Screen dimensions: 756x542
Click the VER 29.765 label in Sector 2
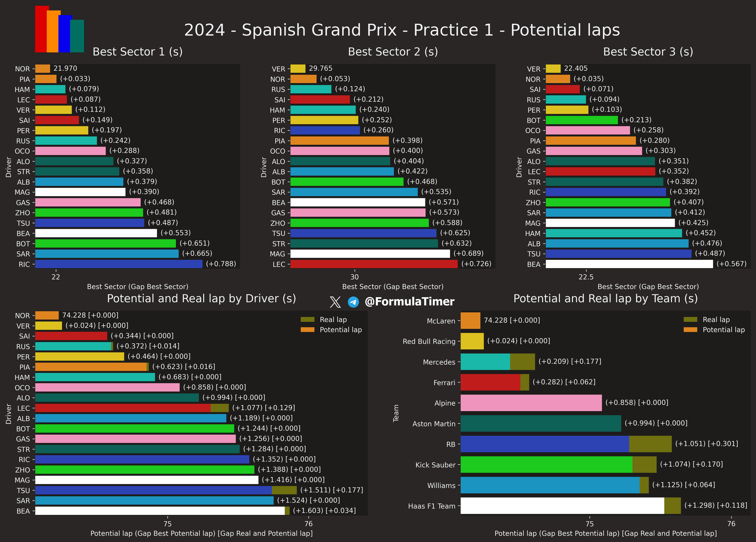click(321, 68)
